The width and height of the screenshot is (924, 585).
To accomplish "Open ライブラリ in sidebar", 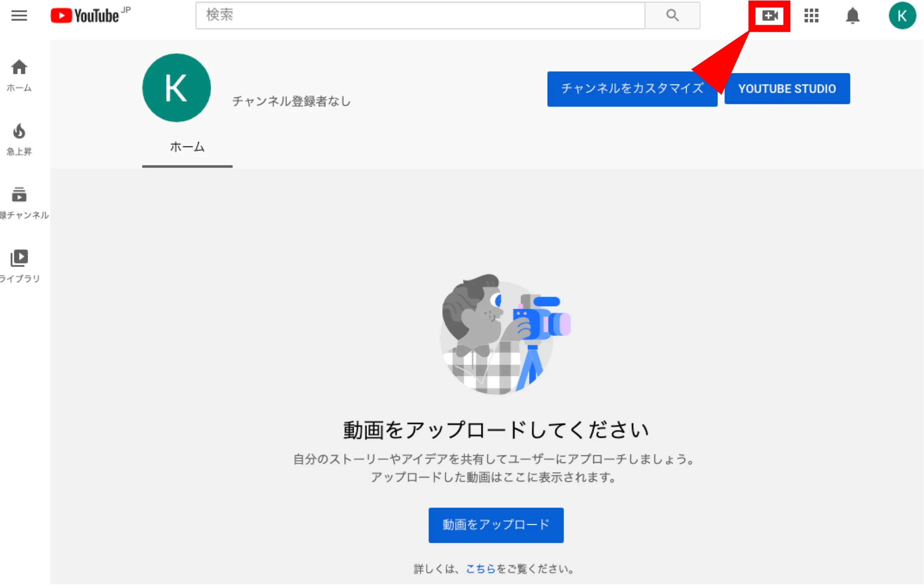I will (x=19, y=266).
